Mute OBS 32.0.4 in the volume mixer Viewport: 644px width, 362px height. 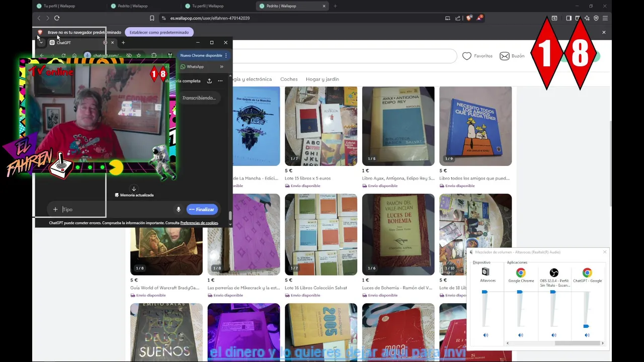[554, 335]
